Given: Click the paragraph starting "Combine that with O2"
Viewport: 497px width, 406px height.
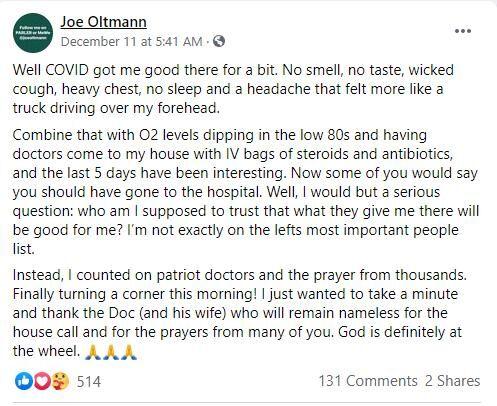Looking at the screenshot, I should 246,192.
